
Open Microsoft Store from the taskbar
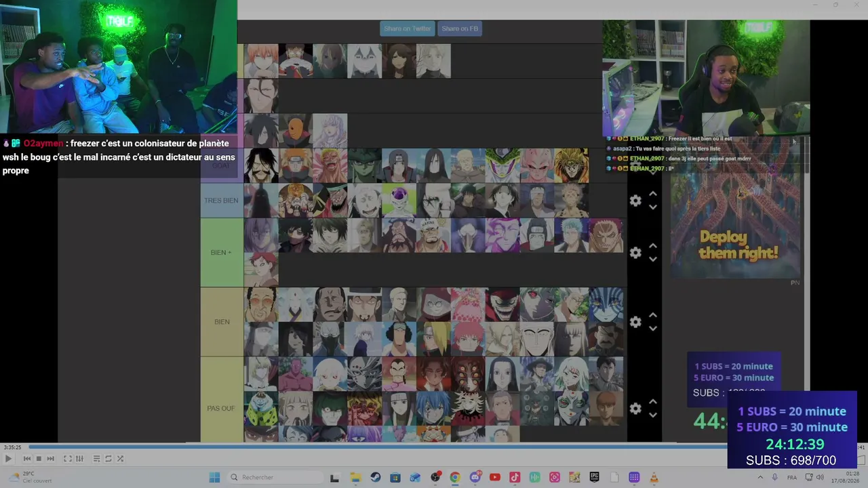pos(395,477)
